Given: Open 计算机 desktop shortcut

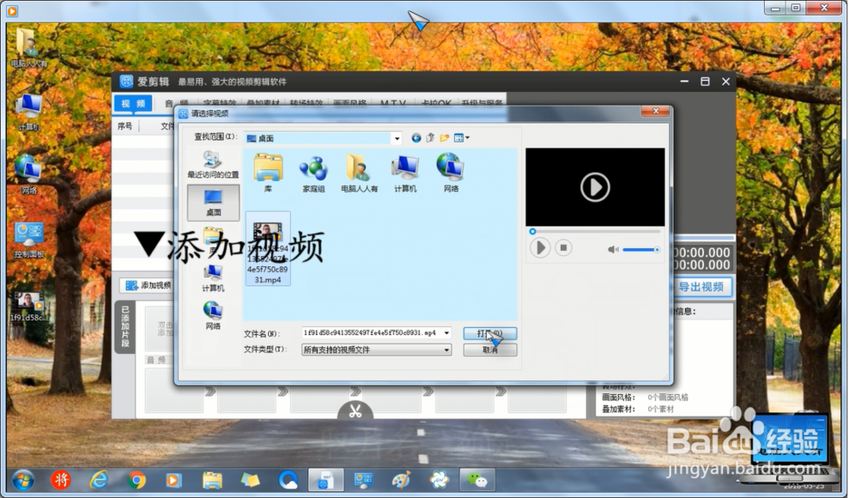Looking at the screenshot, I should pos(29,113).
